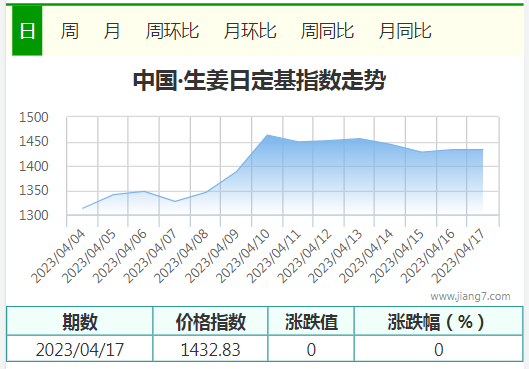Open the 周环比 tab
Viewport: 529px width, 369px height.
pyautogui.click(x=172, y=31)
